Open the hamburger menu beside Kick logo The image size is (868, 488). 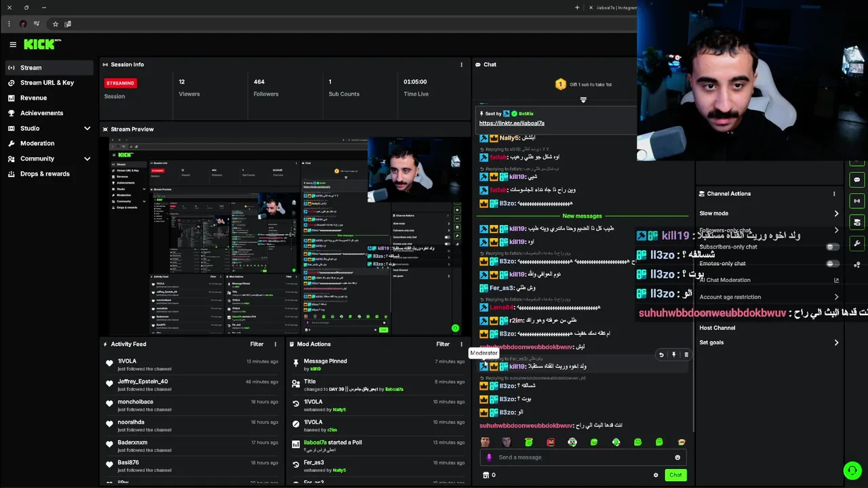(13, 44)
